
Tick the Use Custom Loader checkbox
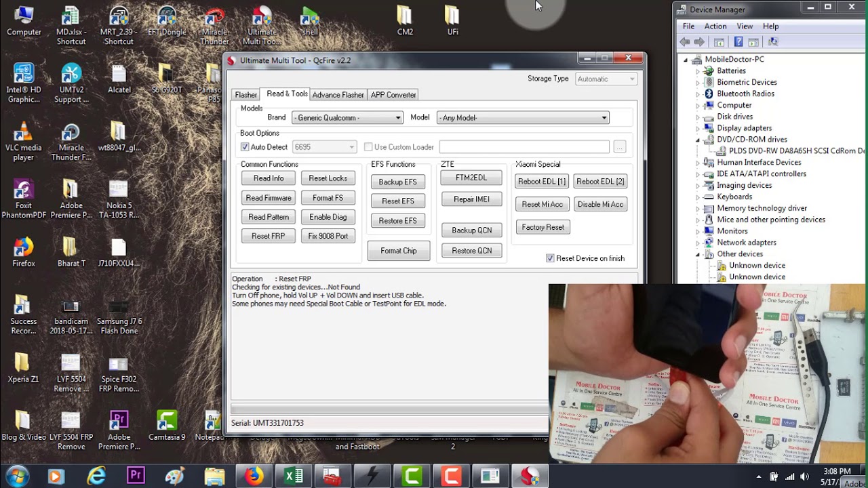pyautogui.click(x=368, y=147)
